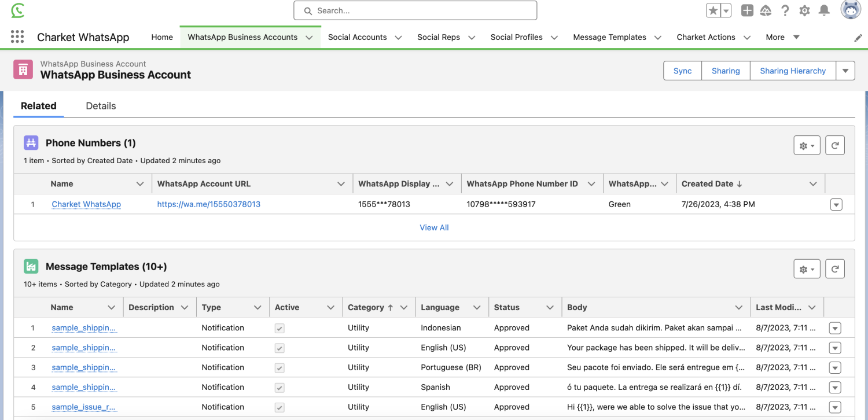Image resolution: width=868 pixels, height=420 pixels.
Task: Click the Phone Numbers list icon
Action: click(x=31, y=143)
